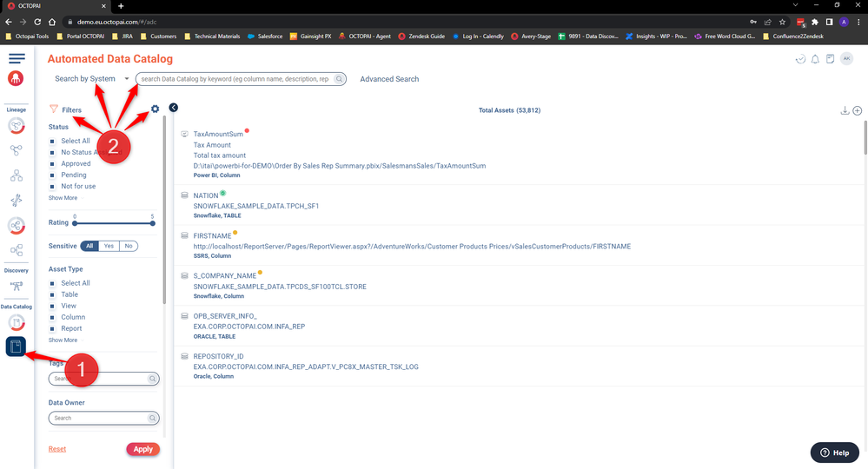This screenshot has height=469, width=868.
Task: Focus the Data Owner search field
Action: 104,418
